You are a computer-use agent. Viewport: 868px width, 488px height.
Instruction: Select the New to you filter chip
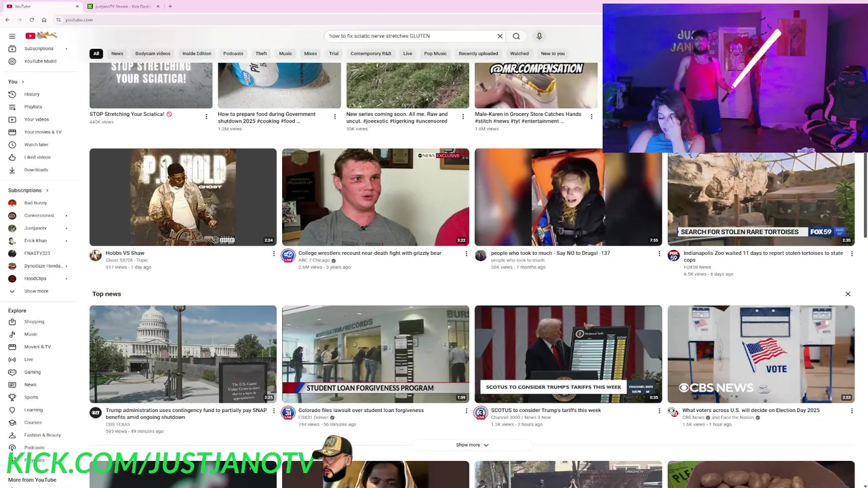click(x=553, y=54)
